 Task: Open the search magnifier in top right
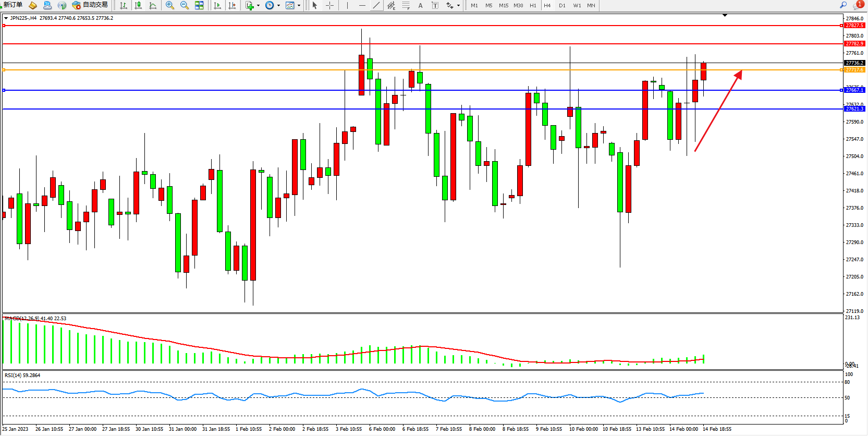coord(843,5)
